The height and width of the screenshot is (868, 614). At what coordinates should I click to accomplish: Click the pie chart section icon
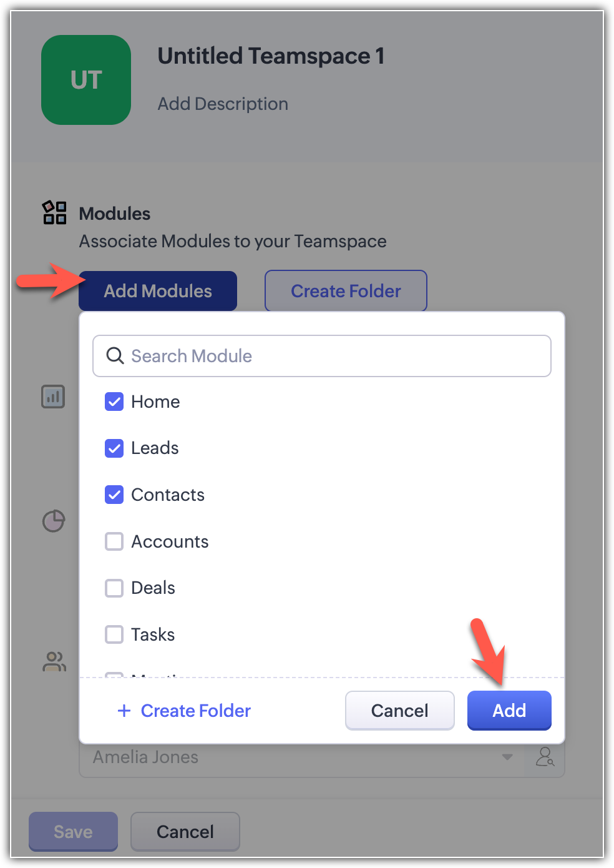coord(54,521)
